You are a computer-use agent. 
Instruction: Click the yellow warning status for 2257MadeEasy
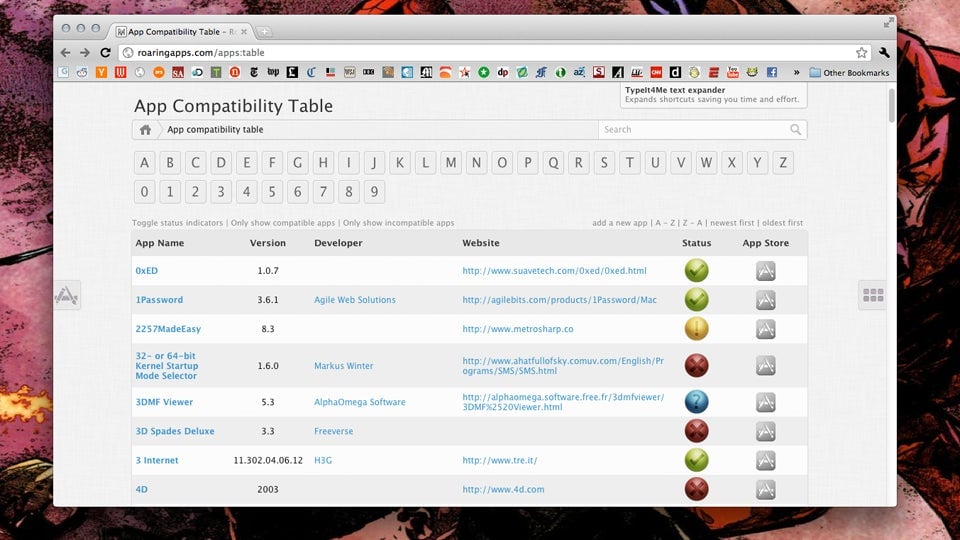click(697, 329)
